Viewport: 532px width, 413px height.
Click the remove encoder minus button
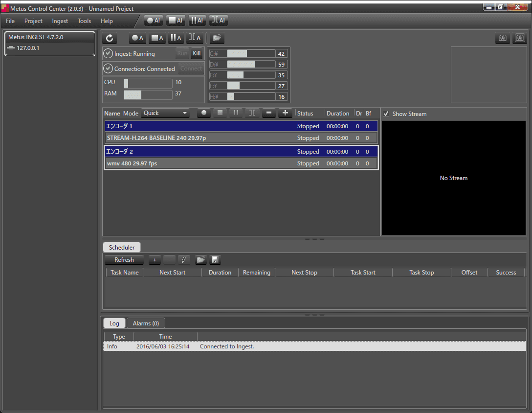click(x=268, y=113)
